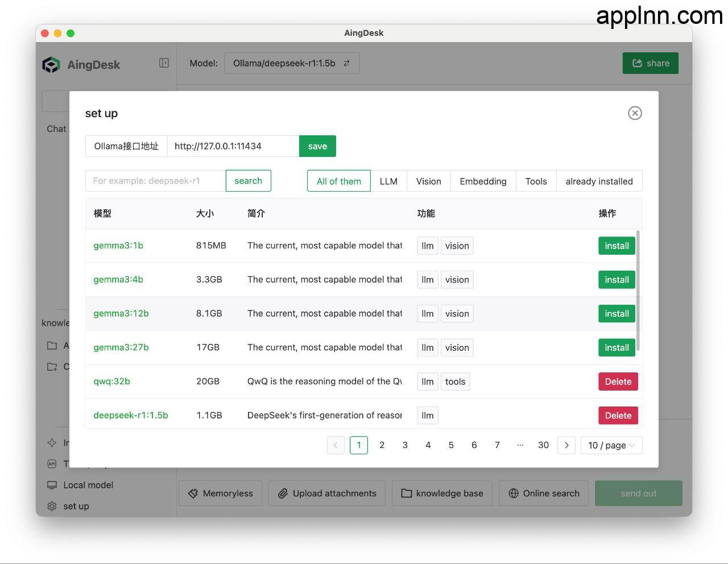The width and height of the screenshot is (728, 564).
Task: Click the pagination ellipsis to skip pages
Action: coord(520,445)
